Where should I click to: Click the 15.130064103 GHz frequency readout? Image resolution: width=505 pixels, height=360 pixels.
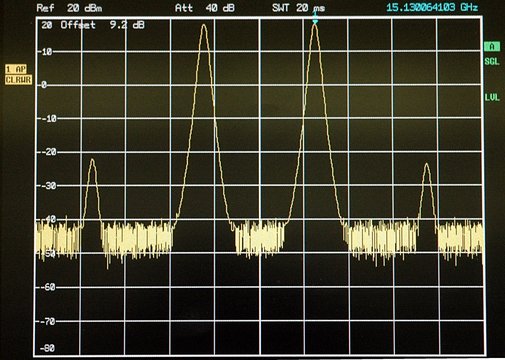point(432,7)
